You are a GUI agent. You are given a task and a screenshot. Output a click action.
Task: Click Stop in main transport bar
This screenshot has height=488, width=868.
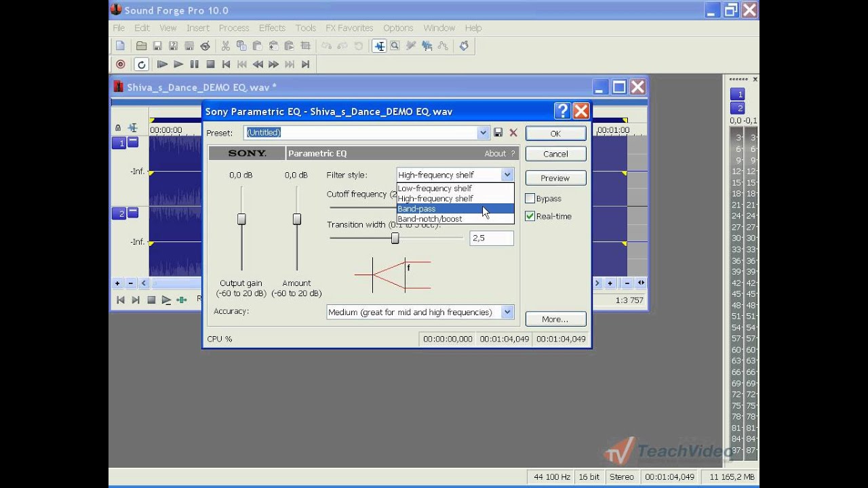click(x=210, y=64)
